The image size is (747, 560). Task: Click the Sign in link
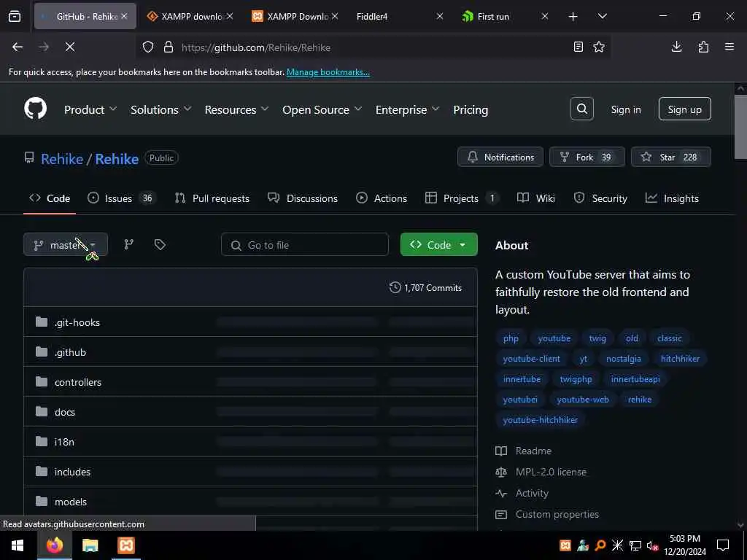click(625, 109)
